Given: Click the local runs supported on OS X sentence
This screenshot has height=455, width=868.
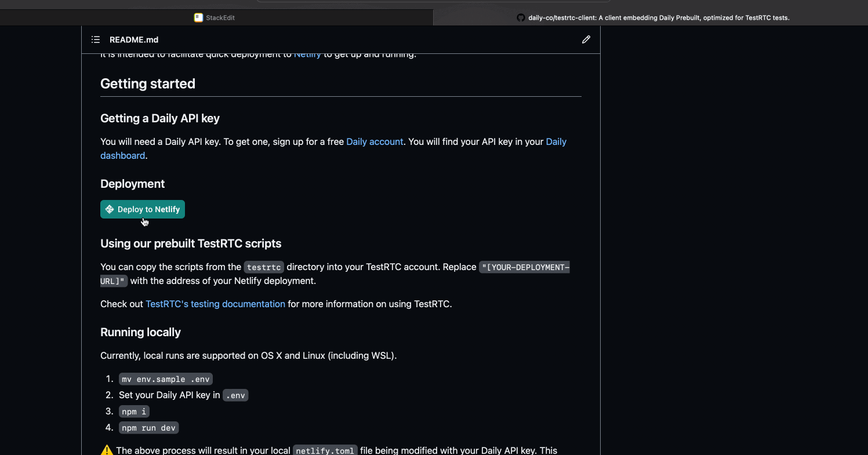Looking at the screenshot, I should [248, 355].
